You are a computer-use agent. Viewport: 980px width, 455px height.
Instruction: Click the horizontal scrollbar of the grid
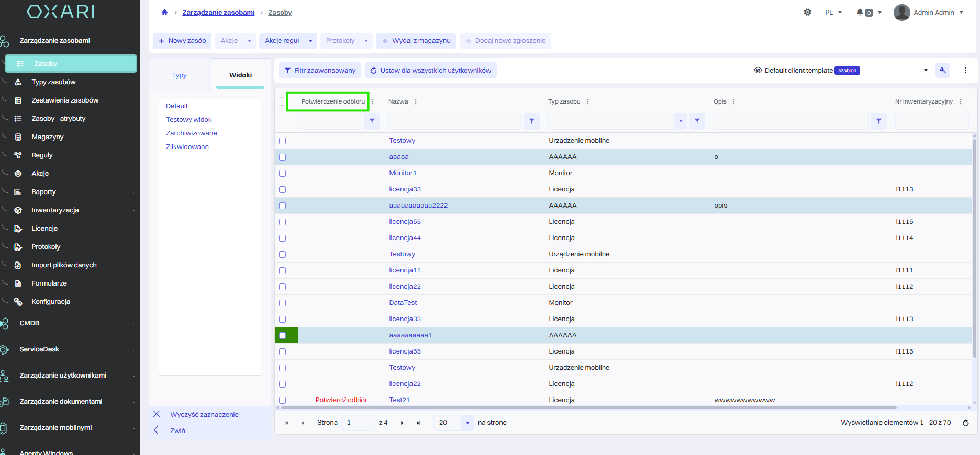click(589, 408)
